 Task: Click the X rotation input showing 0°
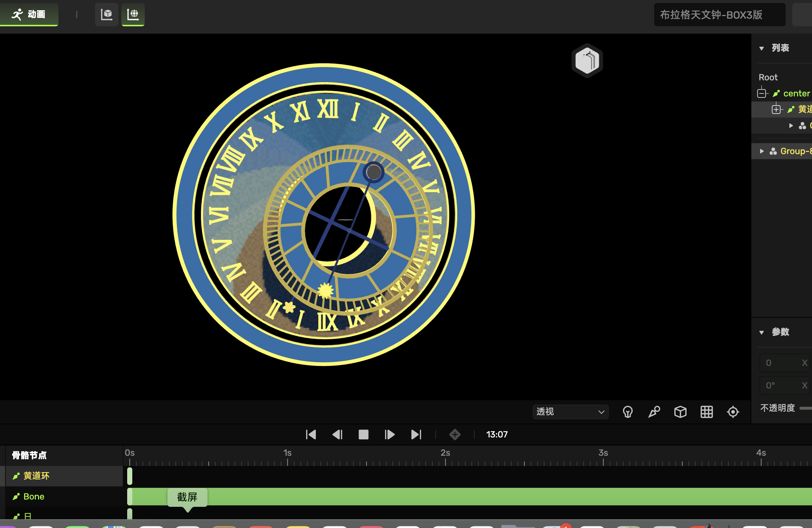[785, 385]
